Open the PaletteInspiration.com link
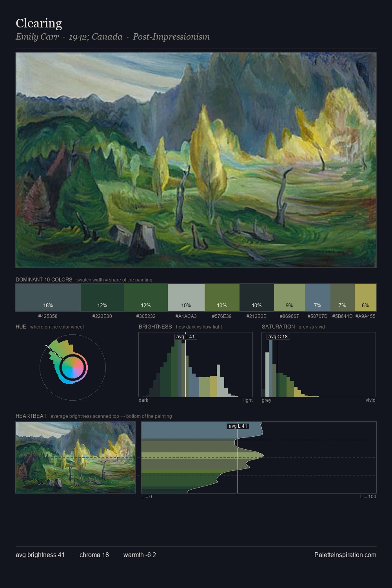The height and width of the screenshot is (588, 392). pyautogui.click(x=345, y=555)
